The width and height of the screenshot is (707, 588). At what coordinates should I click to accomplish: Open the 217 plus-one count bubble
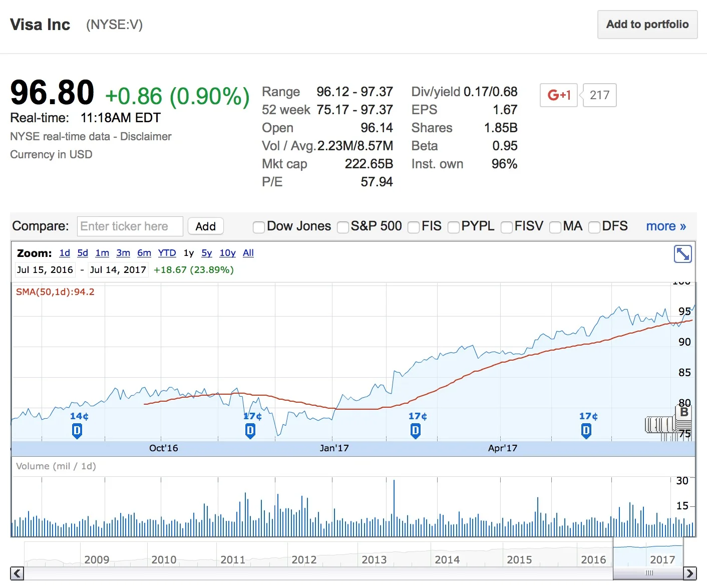click(x=600, y=95)
